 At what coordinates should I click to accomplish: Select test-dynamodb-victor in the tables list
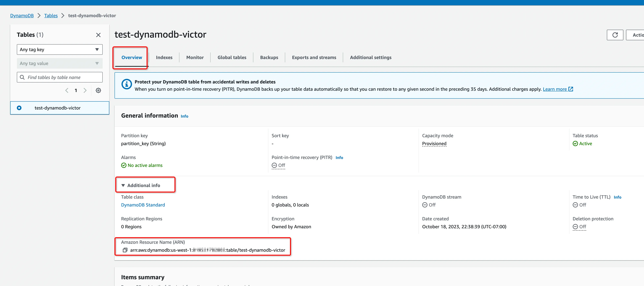click(60, 108)
